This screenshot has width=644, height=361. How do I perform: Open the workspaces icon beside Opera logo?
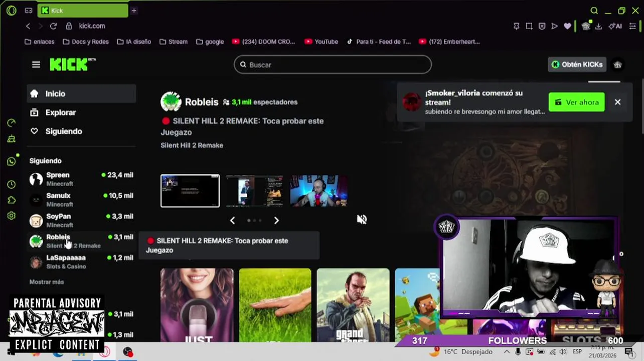click(29, 11)
